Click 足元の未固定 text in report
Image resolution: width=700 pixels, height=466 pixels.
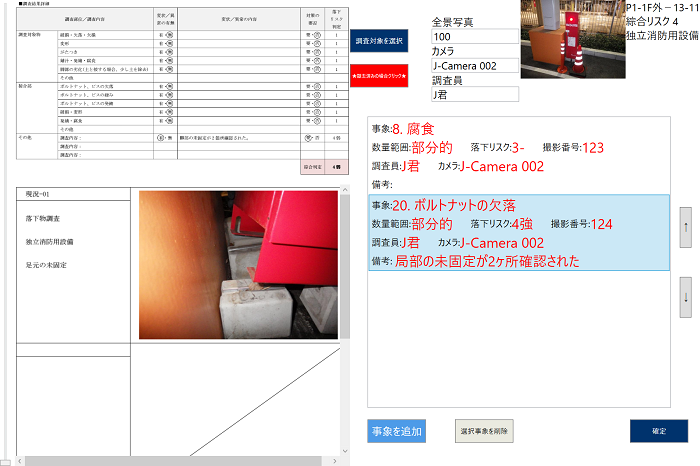[x=46, y=265]
